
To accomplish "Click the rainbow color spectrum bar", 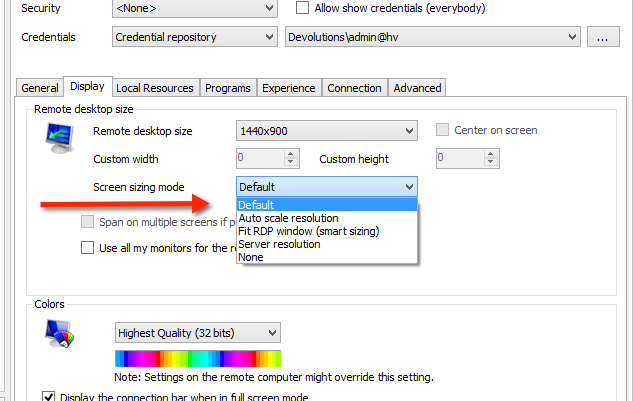I will pos(198,359).
